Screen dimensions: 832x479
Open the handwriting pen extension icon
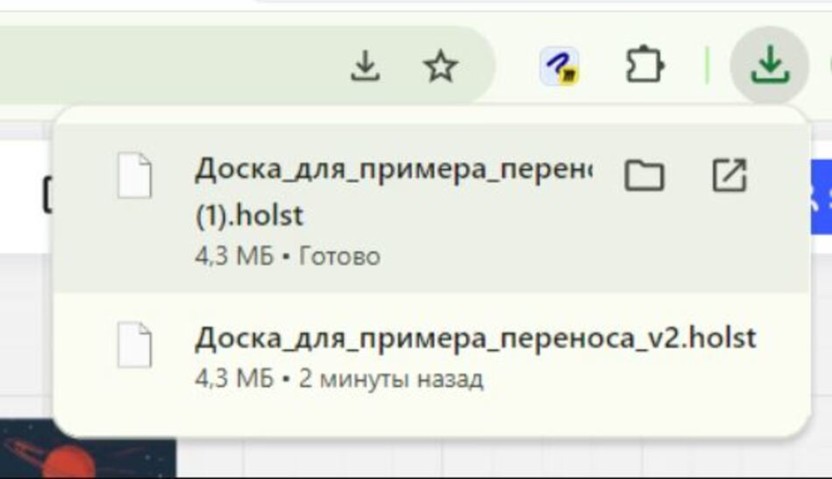point(559,66)
